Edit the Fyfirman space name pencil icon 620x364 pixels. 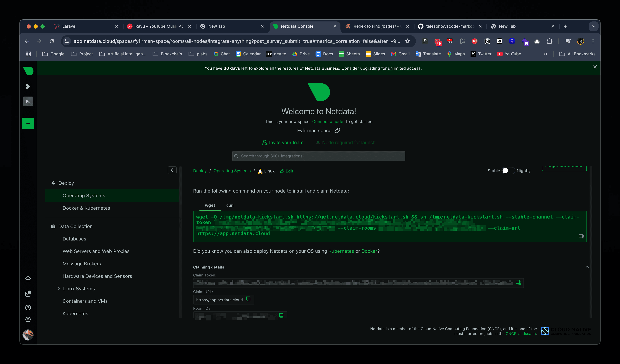[337, 130]
